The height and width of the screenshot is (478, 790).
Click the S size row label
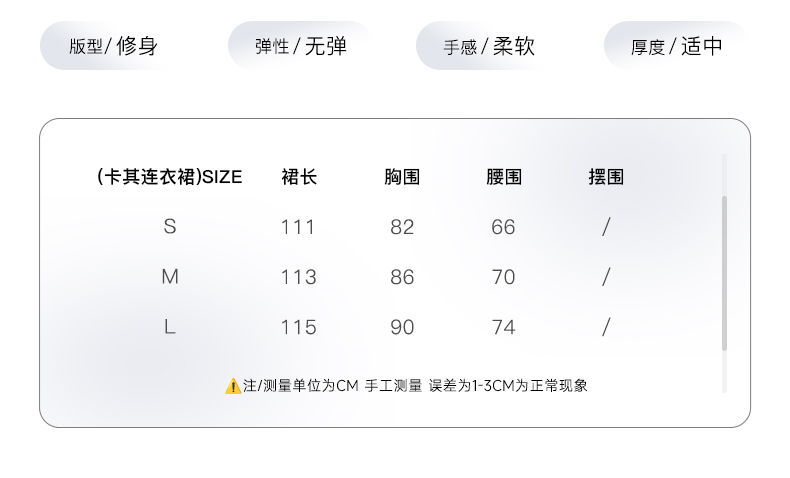pos(170,227)
